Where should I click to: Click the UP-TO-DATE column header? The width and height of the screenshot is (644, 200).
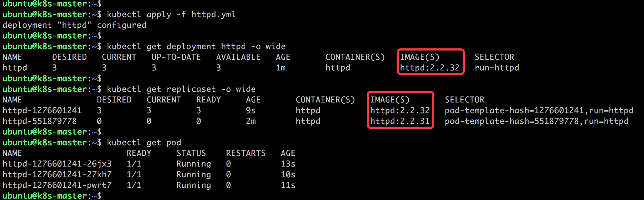(x=176, y=57)
